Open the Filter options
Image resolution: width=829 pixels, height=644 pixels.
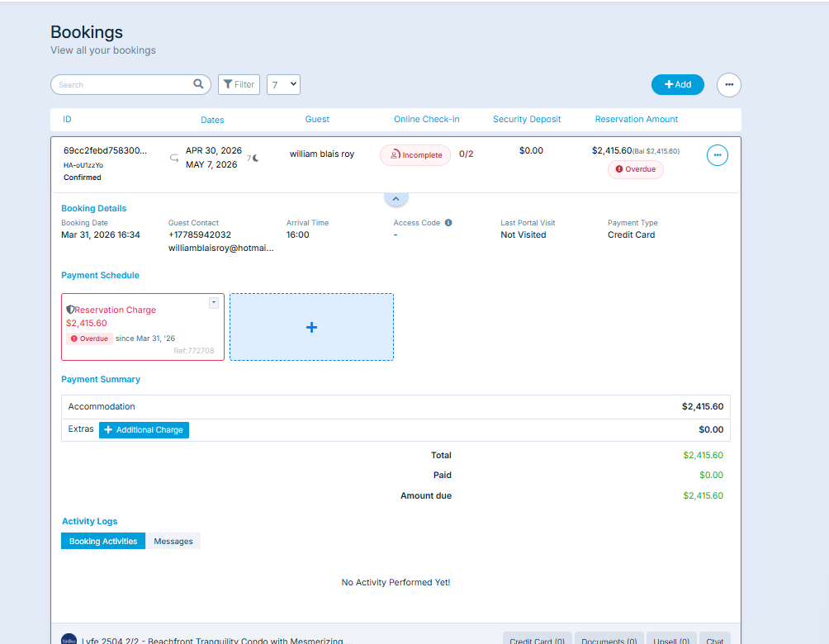239,84
